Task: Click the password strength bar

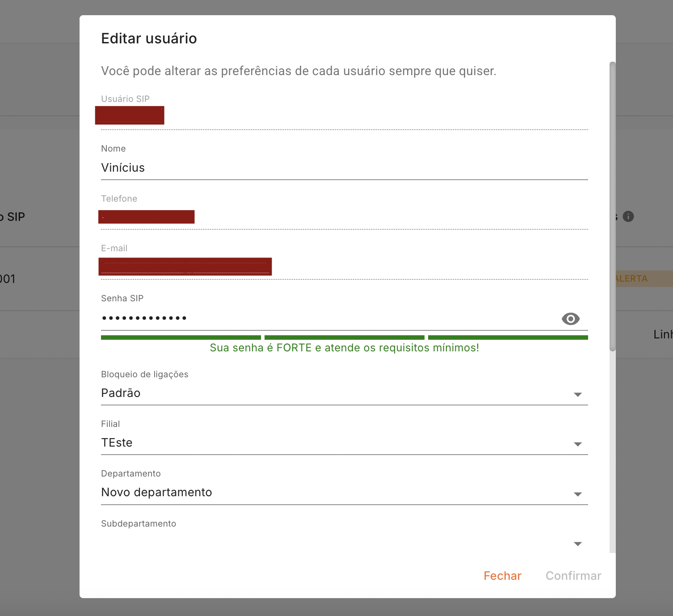Action: coord(344,338)
